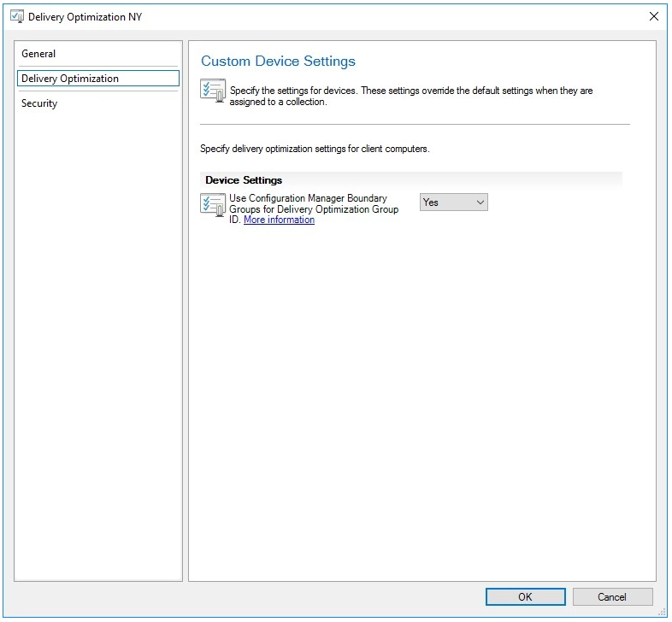This screenshot has width=672, height=622.
Task: Click checklist icon beside the settings description
Action: tap(213, 91)
